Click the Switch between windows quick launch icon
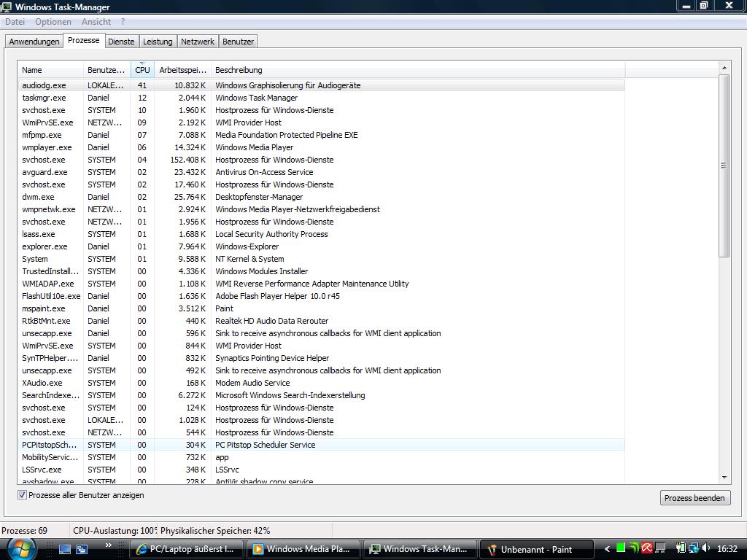747x560 pixels. click(82, 549)
